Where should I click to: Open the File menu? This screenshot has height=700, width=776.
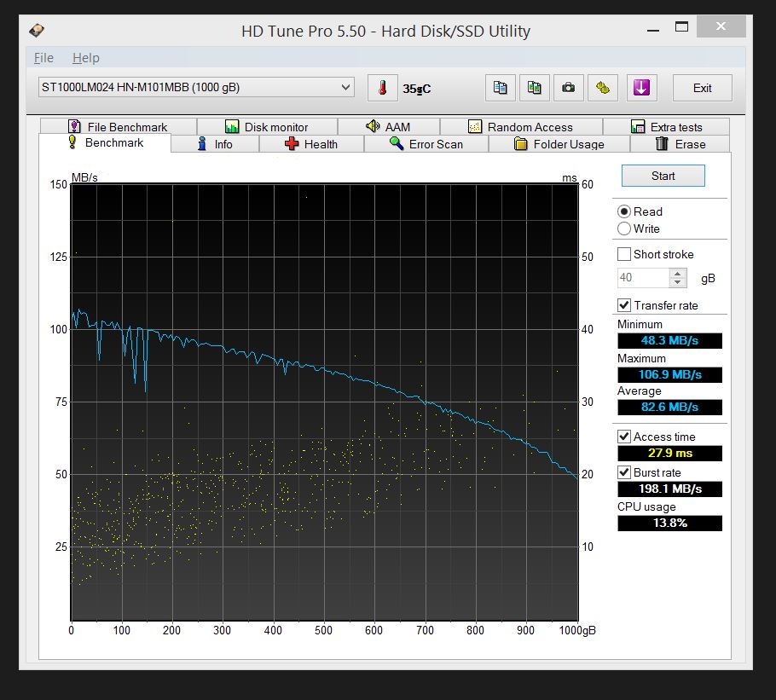pos(43,58)
